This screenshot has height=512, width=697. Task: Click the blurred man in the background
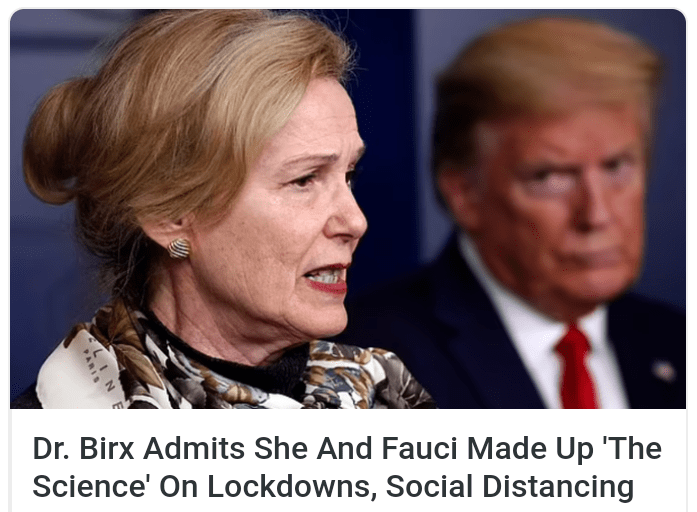[x=547, y=213]
